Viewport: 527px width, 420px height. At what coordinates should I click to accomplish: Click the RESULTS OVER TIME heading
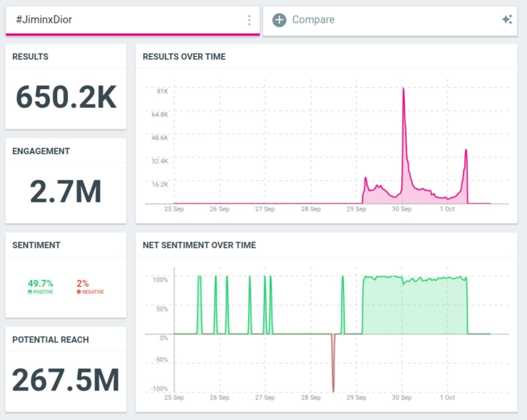tap(184, 57)
